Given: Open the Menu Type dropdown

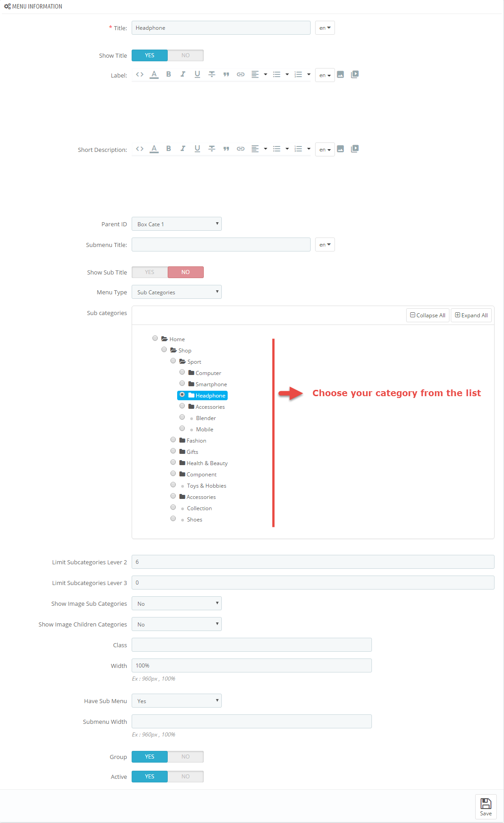Looking at the screenshot, I should 177,292.
